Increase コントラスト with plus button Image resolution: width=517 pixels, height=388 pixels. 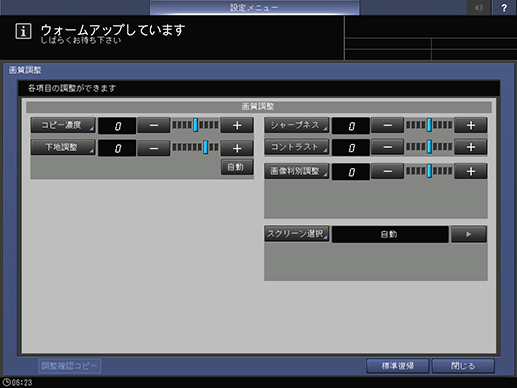point(471,147)
